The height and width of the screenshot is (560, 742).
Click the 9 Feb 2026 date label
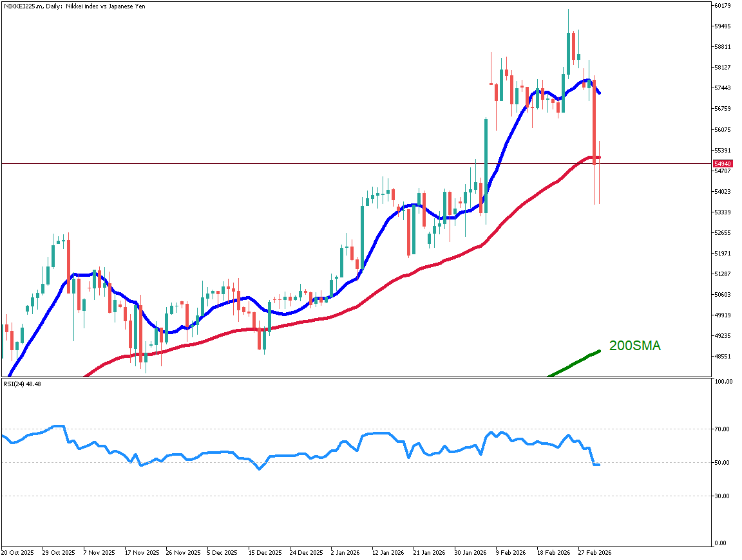[511, 552]
